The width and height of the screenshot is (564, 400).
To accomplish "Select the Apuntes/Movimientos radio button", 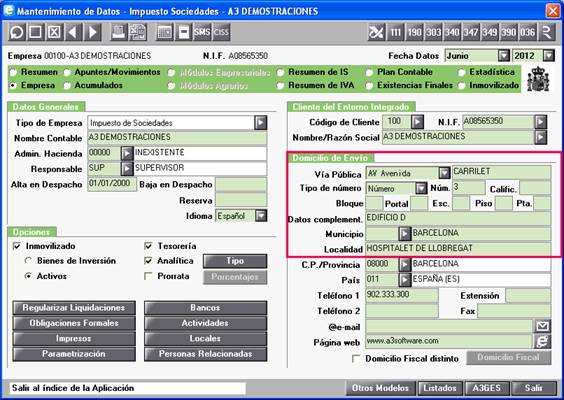I will click(67, 72).
